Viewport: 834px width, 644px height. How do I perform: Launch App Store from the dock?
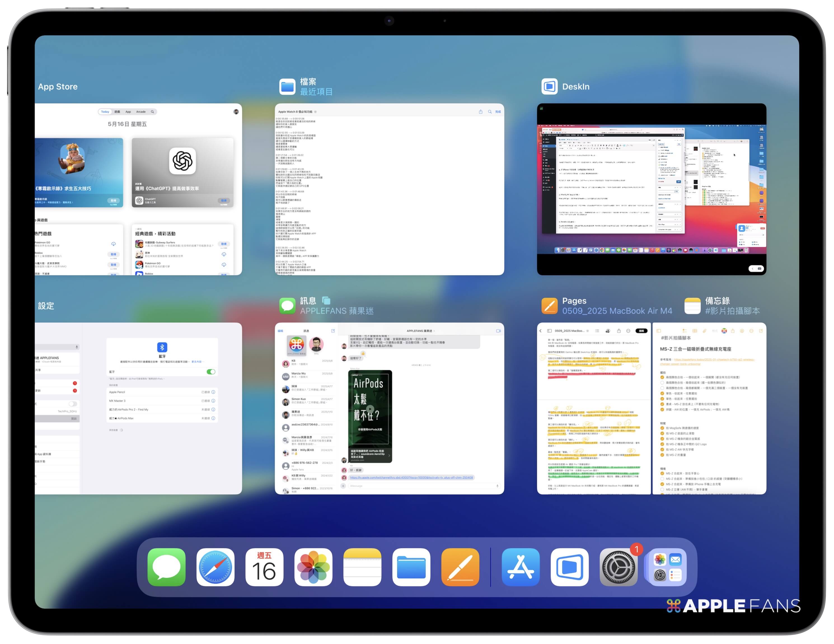[x=521, y=567]
